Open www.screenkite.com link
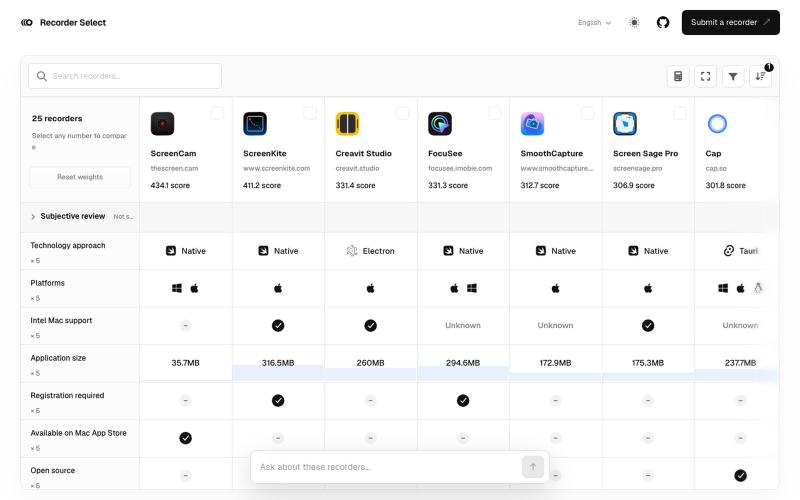This screenshot has width=800, height=500. pos(277,168)
